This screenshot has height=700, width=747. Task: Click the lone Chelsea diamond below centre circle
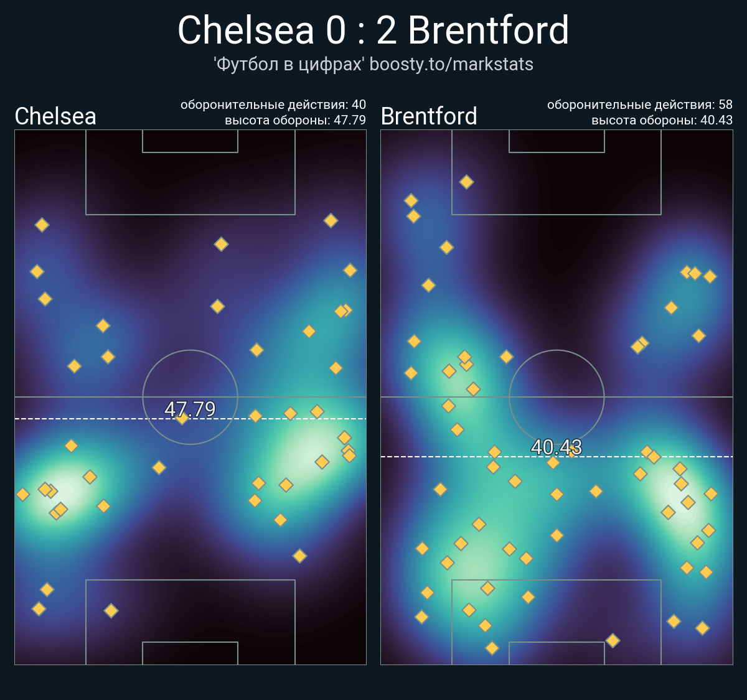tap(159, 467)
